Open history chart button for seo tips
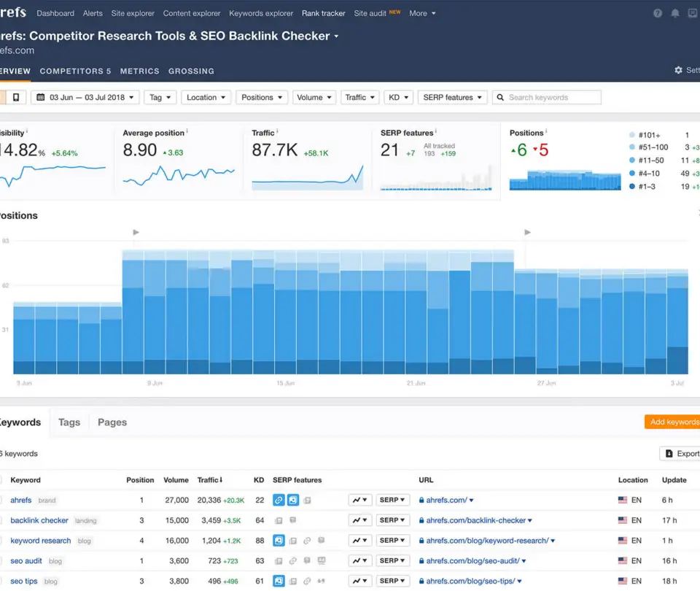Screen dimensions: 700x591 pos(359,582)
